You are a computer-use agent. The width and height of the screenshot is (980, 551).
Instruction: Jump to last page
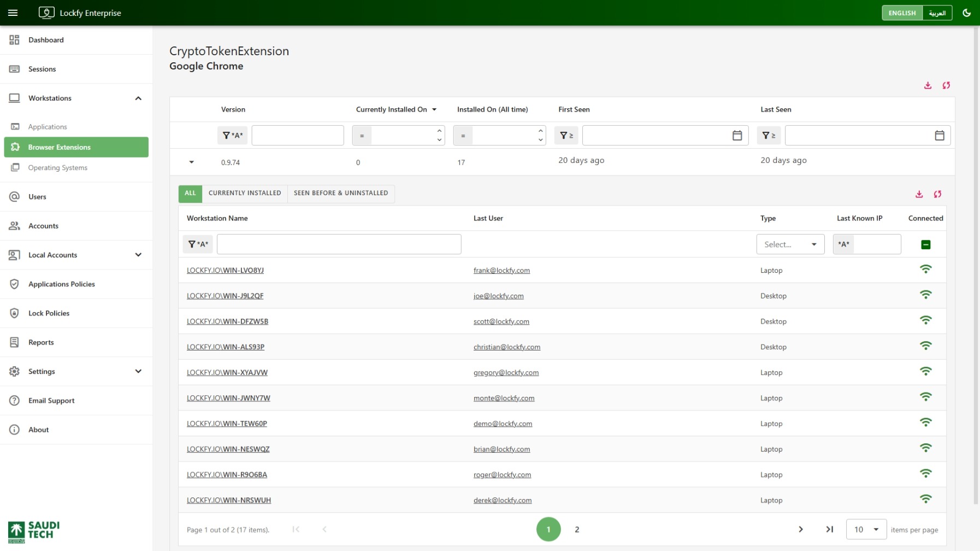(x=829, y=530)
